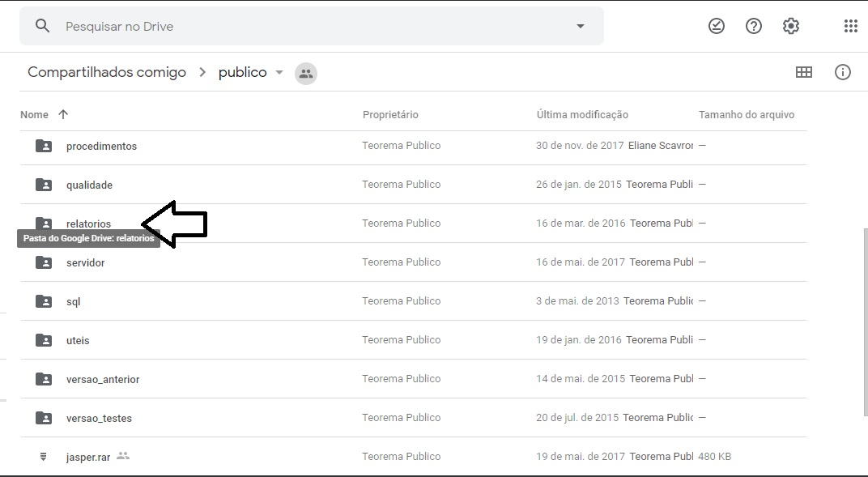Select the qualidade folder name
The width and height of the screenshot is (868, 477).
[89, 185]
